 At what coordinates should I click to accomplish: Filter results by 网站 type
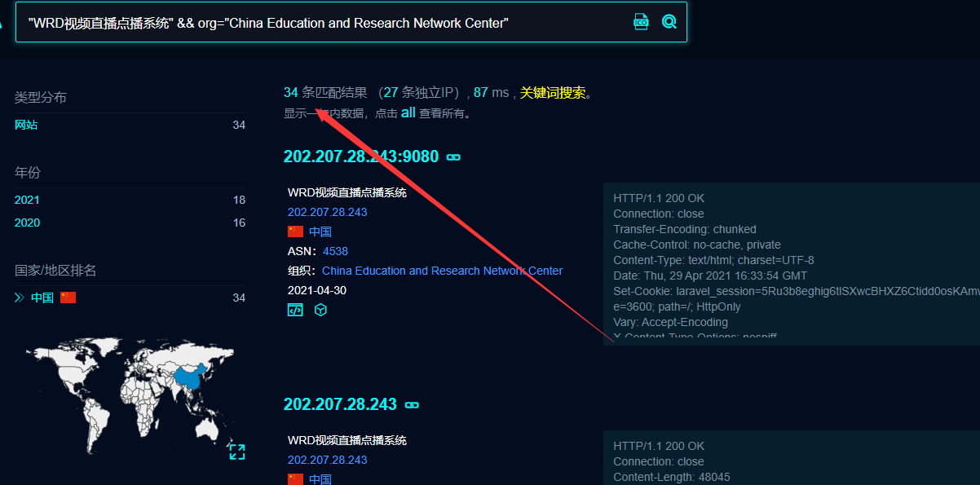[26, 125]
